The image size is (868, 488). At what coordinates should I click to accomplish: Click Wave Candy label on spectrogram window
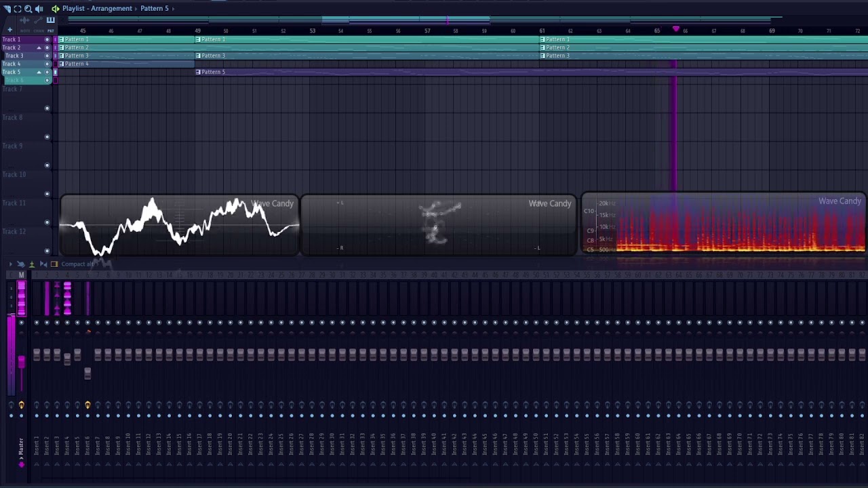coord(840,201)
